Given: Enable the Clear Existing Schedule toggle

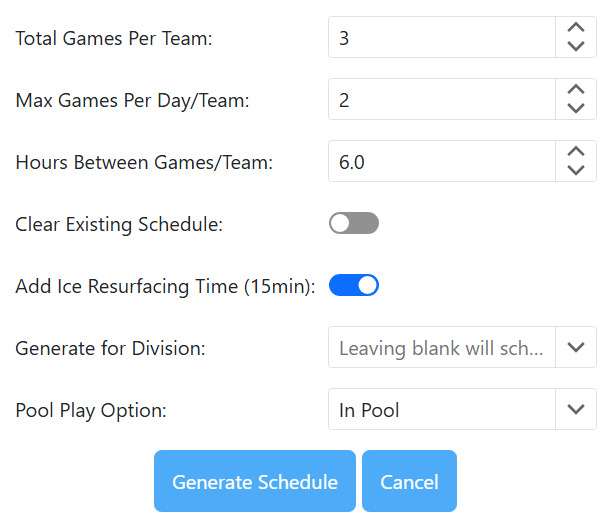Looking at the screenshot, I should 354,223.
